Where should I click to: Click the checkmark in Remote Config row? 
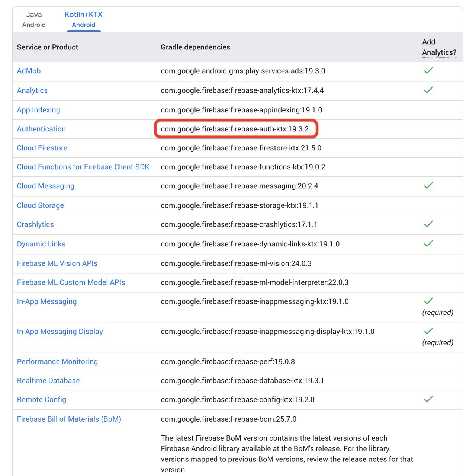pyautogui.click(x=428, y=399)
